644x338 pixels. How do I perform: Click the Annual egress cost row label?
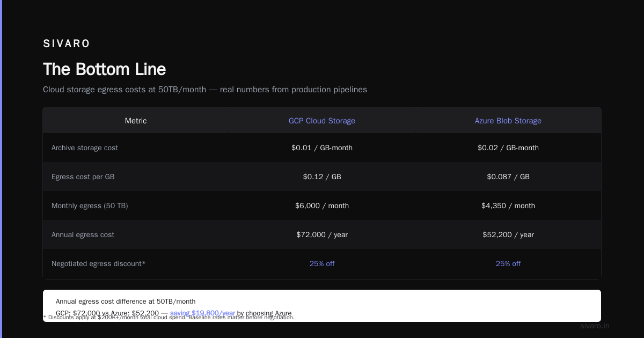point(83,234)
